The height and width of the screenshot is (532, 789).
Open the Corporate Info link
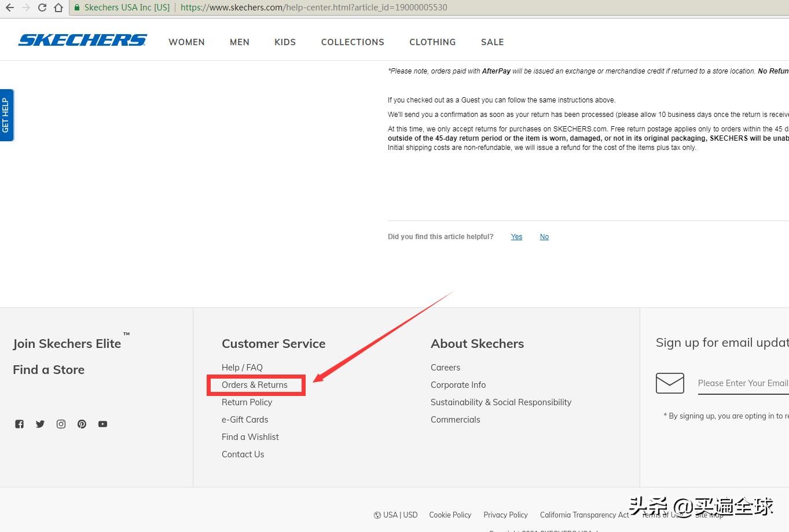[458, 385]
